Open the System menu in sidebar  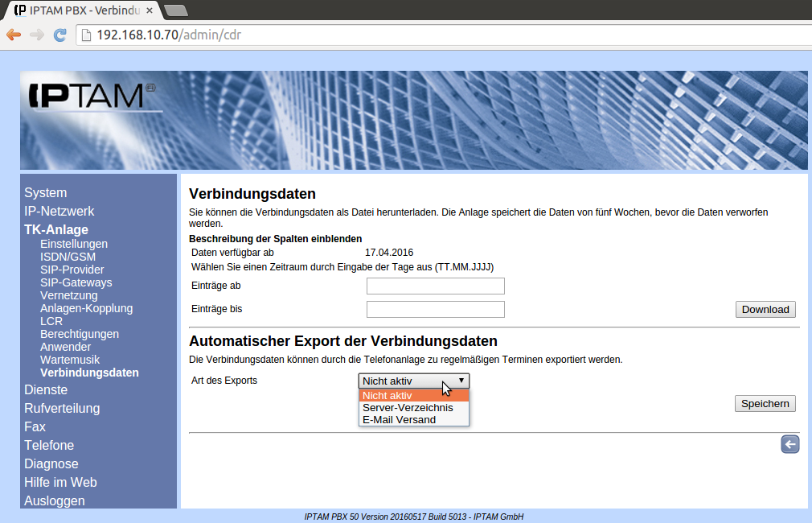point(46,193)
